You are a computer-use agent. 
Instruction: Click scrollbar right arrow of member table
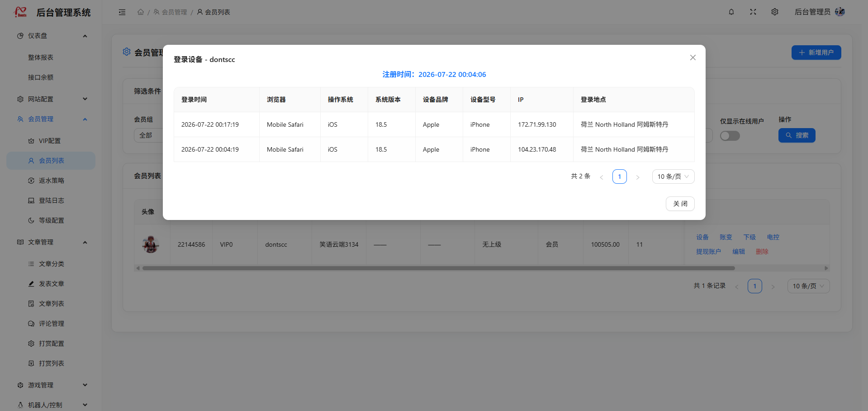click(826, 268)
